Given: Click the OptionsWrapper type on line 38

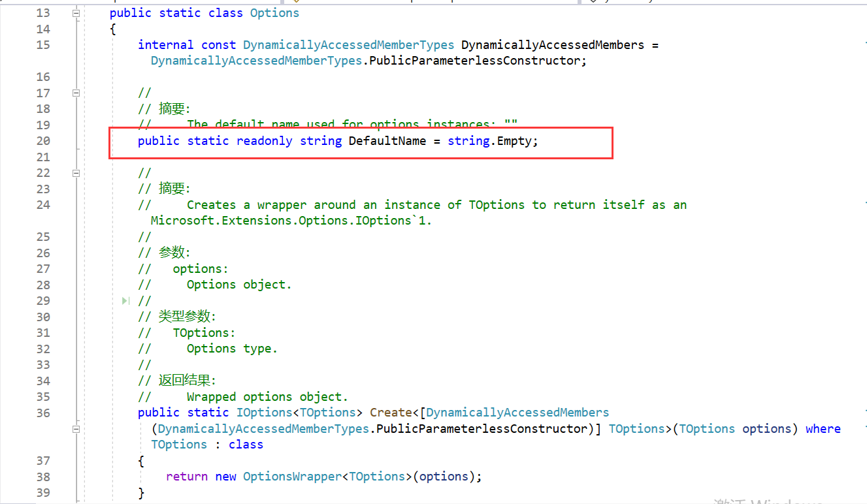Looking at the screenshot, I should [292, 477].
